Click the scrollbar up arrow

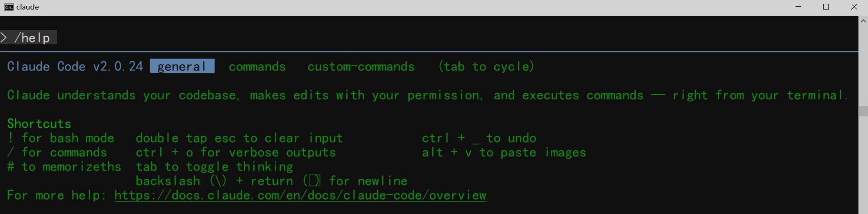[863, 21]
